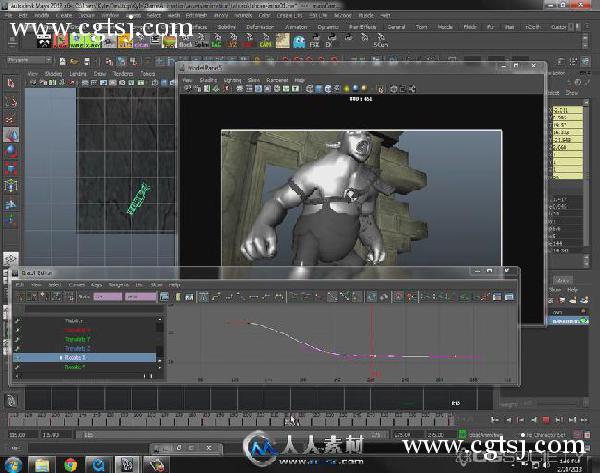Open the Create menu in main menu bar

[64, 16]
